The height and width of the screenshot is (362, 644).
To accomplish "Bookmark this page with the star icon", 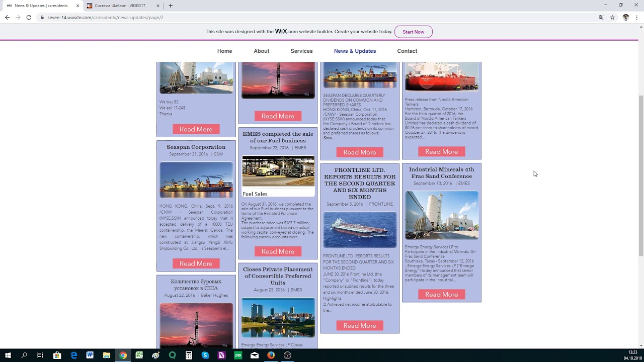I will (612, 17).
